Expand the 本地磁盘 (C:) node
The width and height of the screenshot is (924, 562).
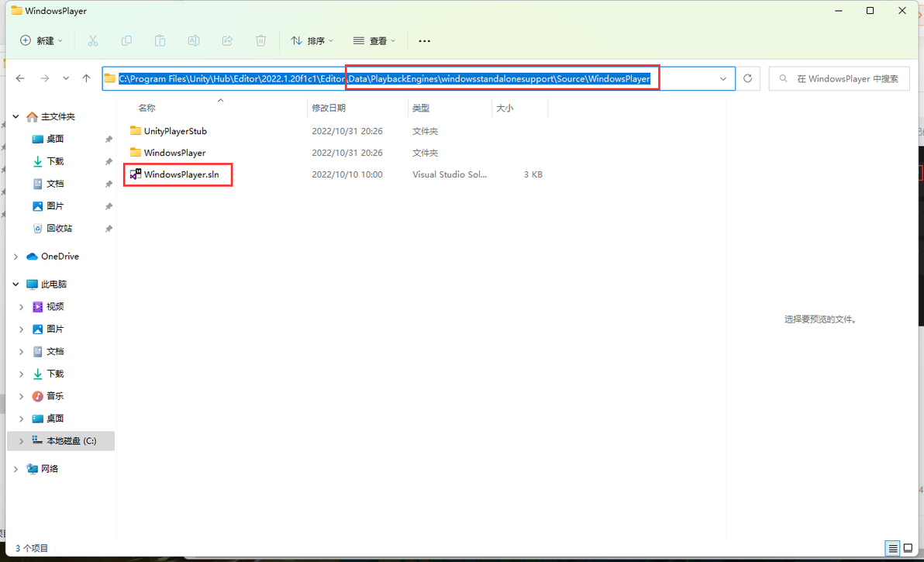[x=21, y=440]
